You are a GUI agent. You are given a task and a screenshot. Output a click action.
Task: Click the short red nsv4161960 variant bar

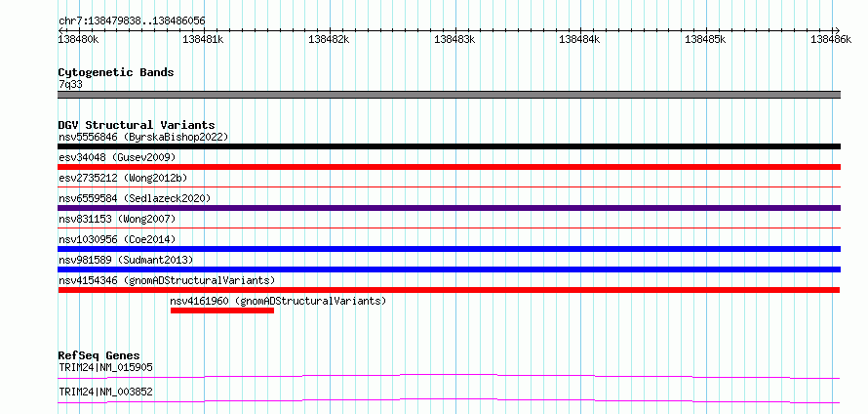[222, 310]
